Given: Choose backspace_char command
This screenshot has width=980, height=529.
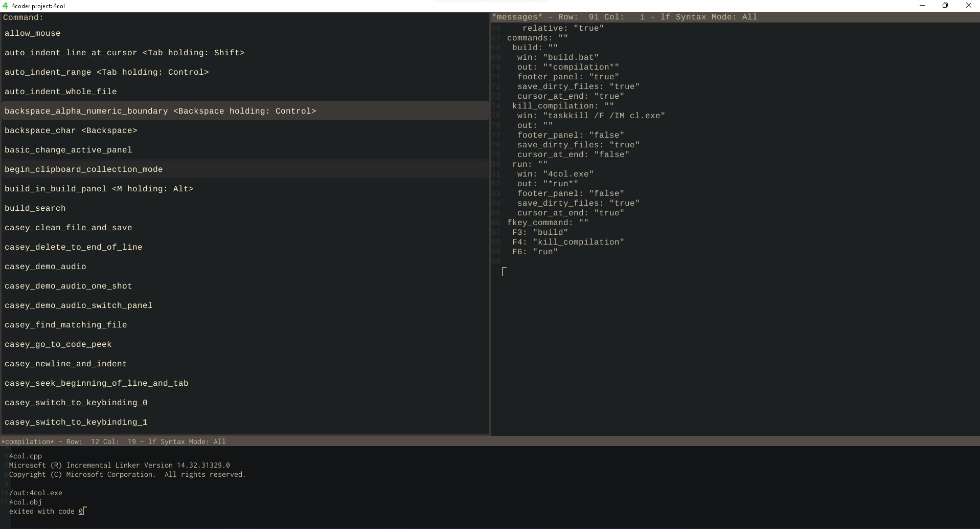Looking at the screenshot, I should (x=245, y=130).
